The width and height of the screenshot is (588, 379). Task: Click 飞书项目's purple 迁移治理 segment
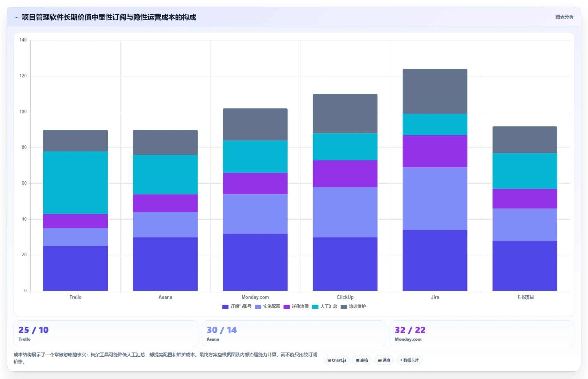pos(525,199)
